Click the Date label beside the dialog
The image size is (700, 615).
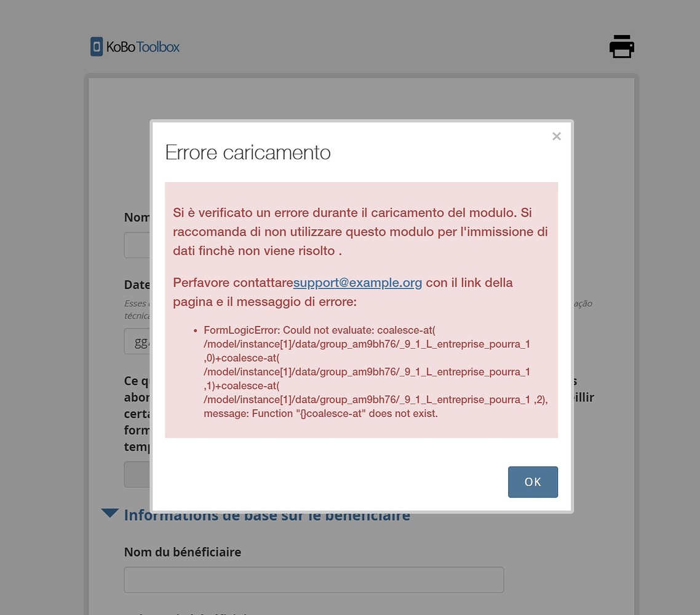pos(137,285)
